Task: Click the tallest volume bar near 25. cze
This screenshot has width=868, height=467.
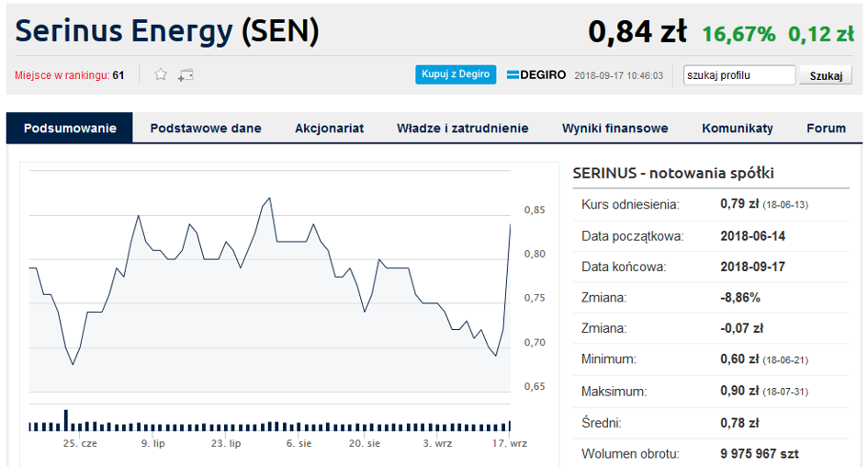Action: point(66,420)
